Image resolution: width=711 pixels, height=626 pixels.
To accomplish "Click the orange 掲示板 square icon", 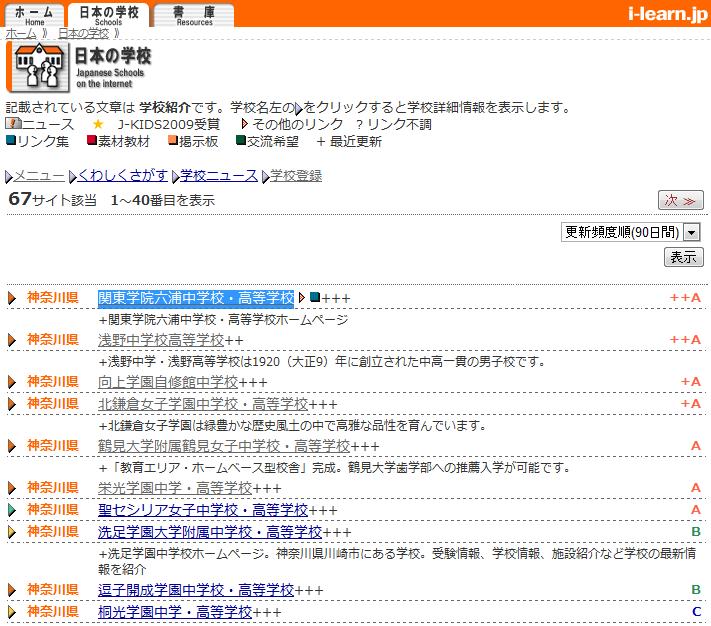I will (x=173, y=141).
